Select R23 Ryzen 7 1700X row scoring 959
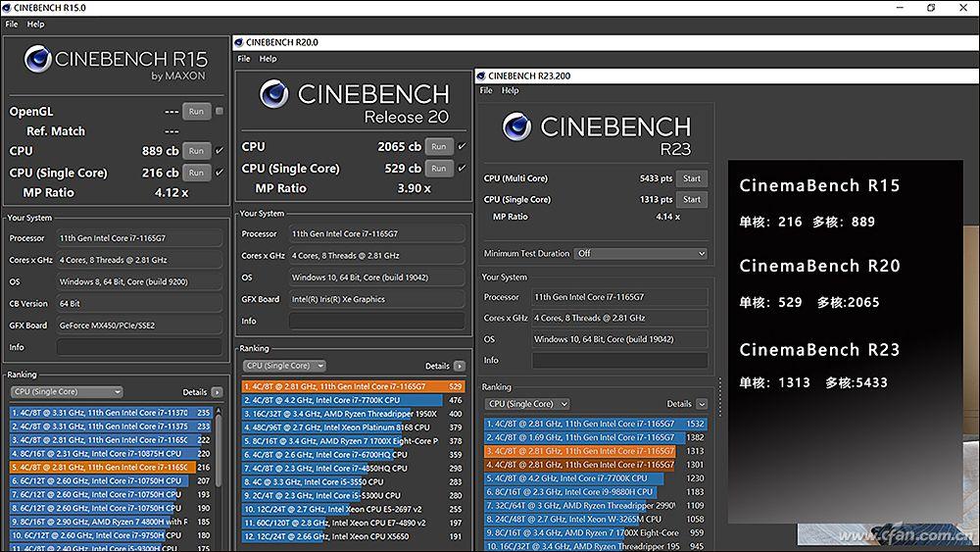 tap(596, 532)
